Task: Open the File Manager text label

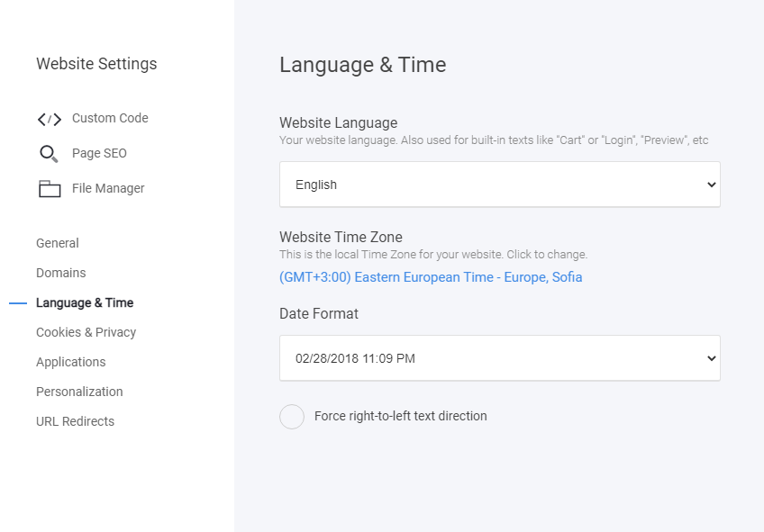Action: click(x=108, y=188)
